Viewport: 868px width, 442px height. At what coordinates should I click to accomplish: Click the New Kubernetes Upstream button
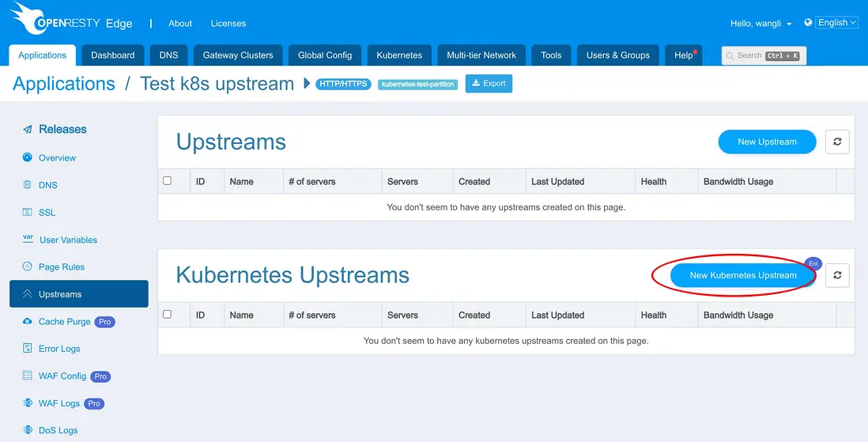[x=743, y=275]
